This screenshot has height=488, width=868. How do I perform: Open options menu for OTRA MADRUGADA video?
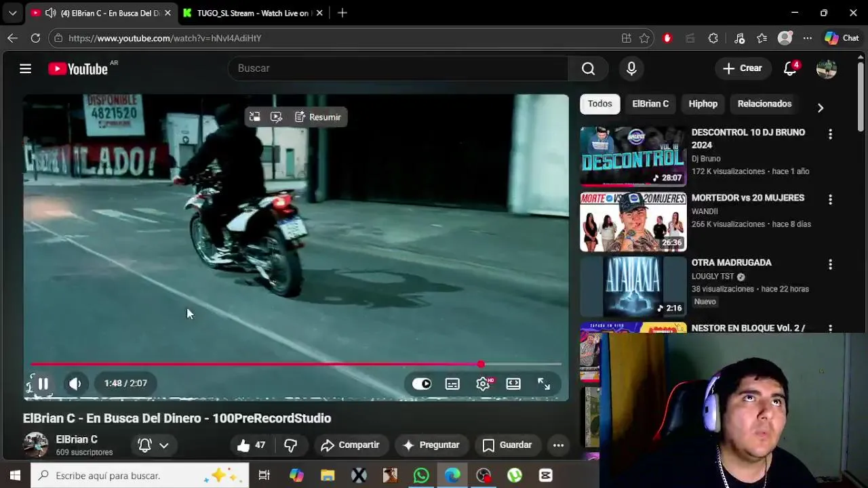tap(830, 264)
